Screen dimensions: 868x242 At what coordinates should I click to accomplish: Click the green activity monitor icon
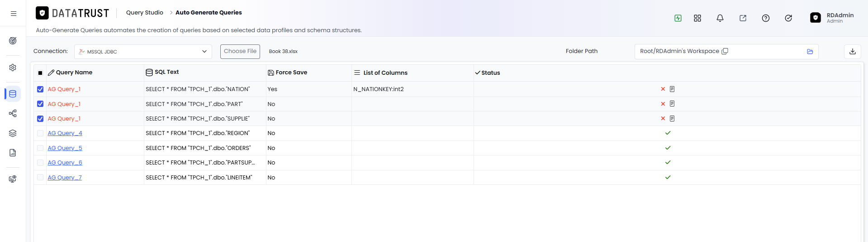678,18
